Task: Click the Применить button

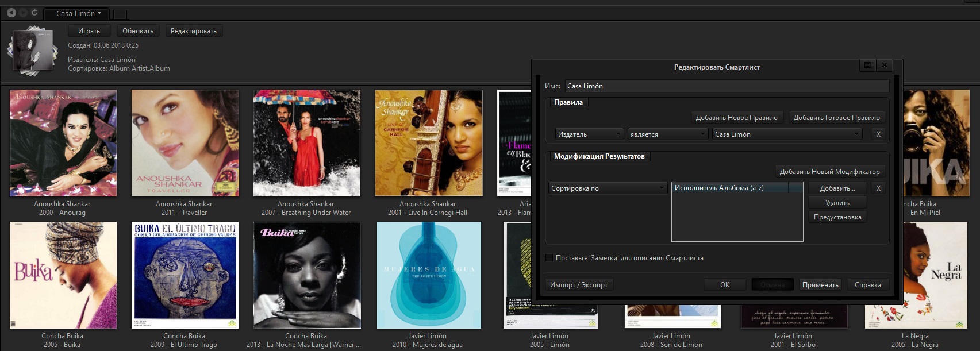Action: tap(820, 285)
